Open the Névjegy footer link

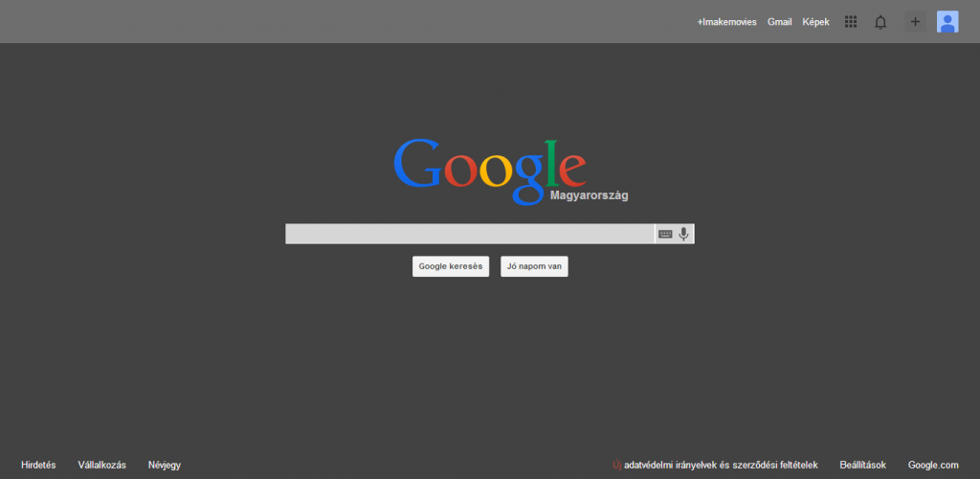(165, 466)
